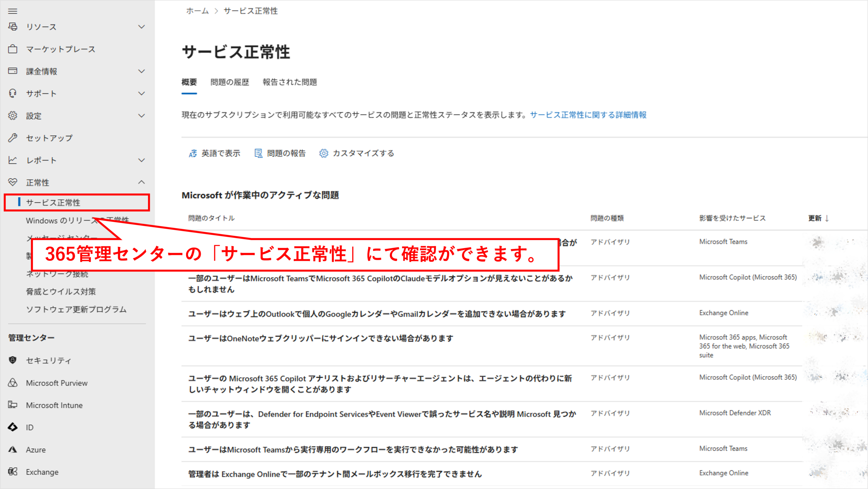Click the サービス正常性 breadcrumb text
868x489 pixels.
click(x=251, y=11)
